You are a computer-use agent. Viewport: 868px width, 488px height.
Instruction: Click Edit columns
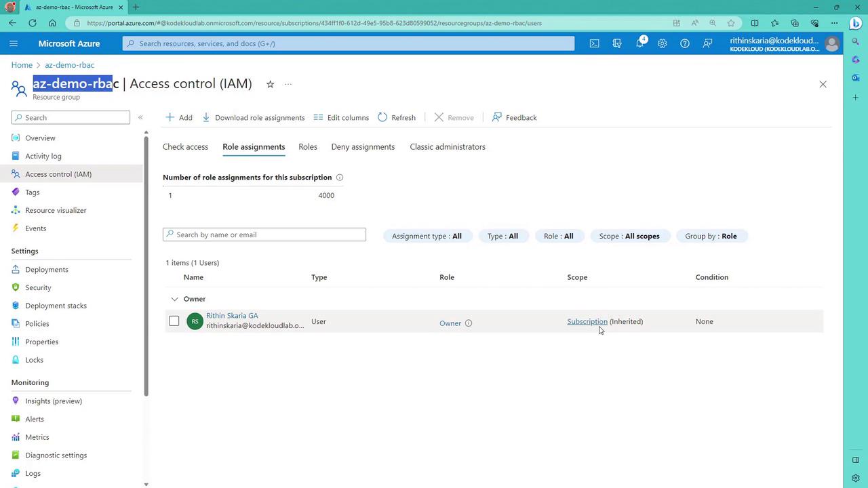pyautogui.click(x=341, y=117)
